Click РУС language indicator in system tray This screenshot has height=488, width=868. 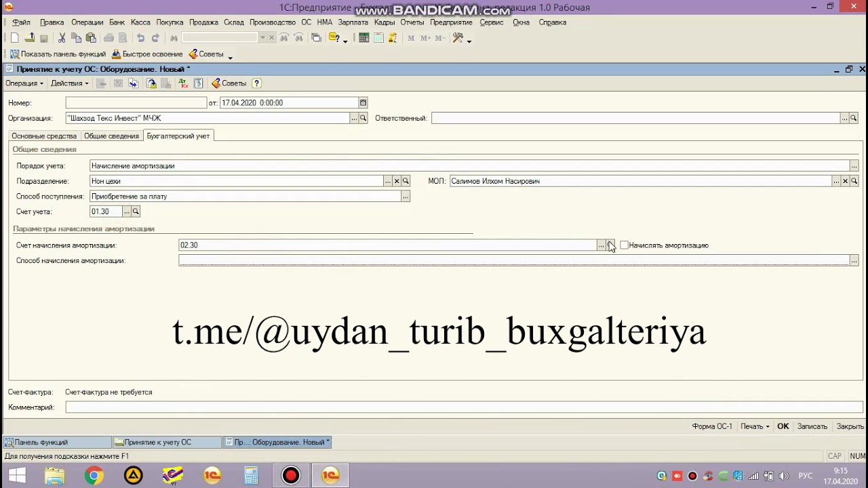point(806,476)
